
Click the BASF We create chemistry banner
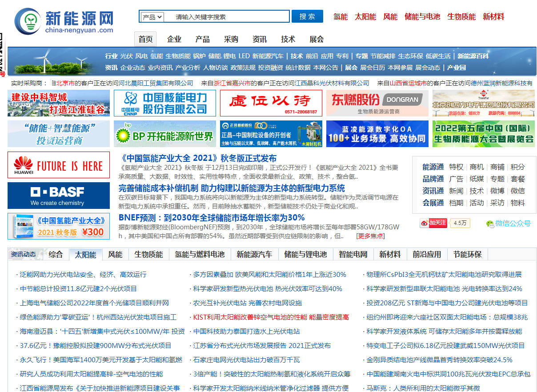pos(59,196)
